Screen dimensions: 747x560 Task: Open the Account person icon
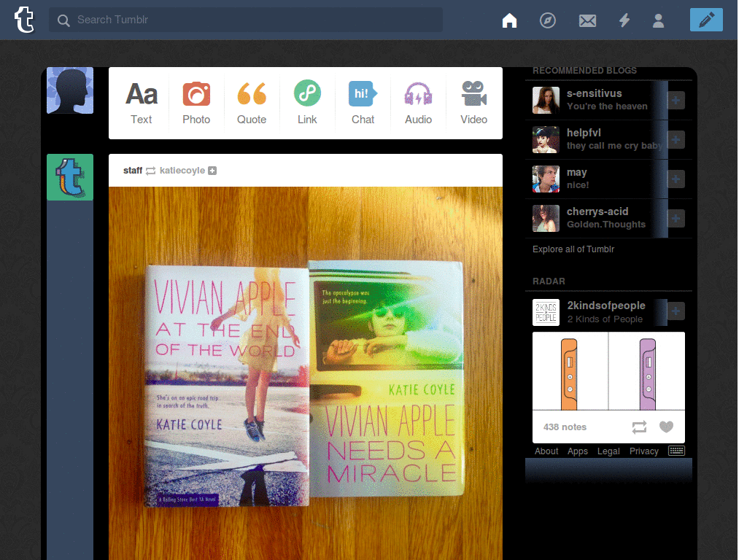[658, 20]
